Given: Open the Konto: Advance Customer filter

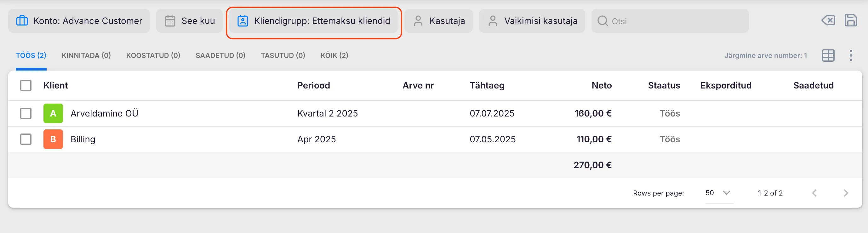Looking at the screenshot, I should tap(79, 21).
